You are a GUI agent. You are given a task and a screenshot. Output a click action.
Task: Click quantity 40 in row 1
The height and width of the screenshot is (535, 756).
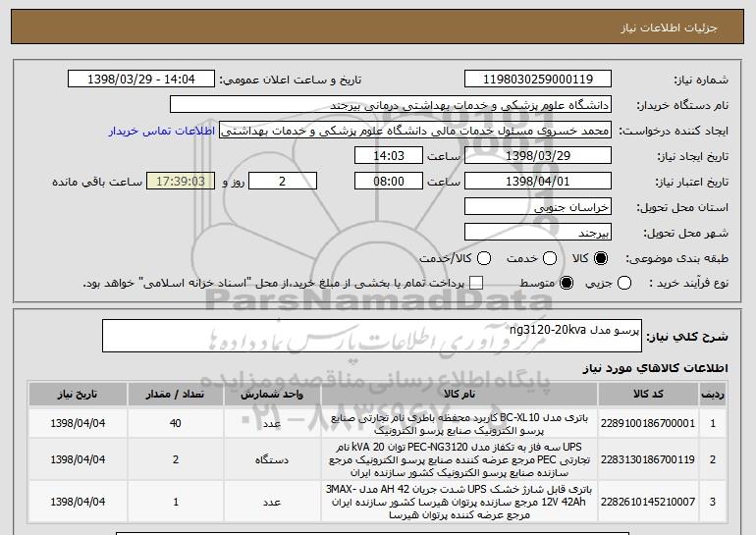click(x=175, y=424)
